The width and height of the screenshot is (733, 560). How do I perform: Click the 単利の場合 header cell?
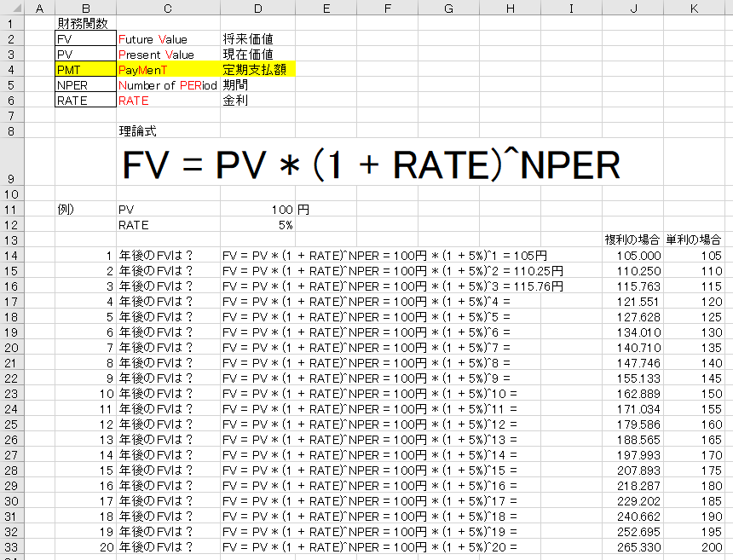(694, 240)
